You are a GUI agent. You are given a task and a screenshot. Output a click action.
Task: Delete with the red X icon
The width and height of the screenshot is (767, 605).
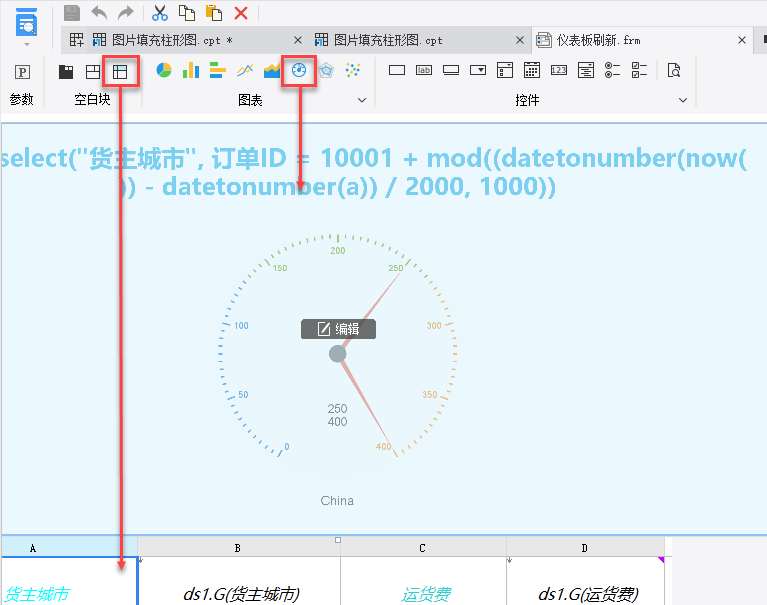tap(241, 13)
